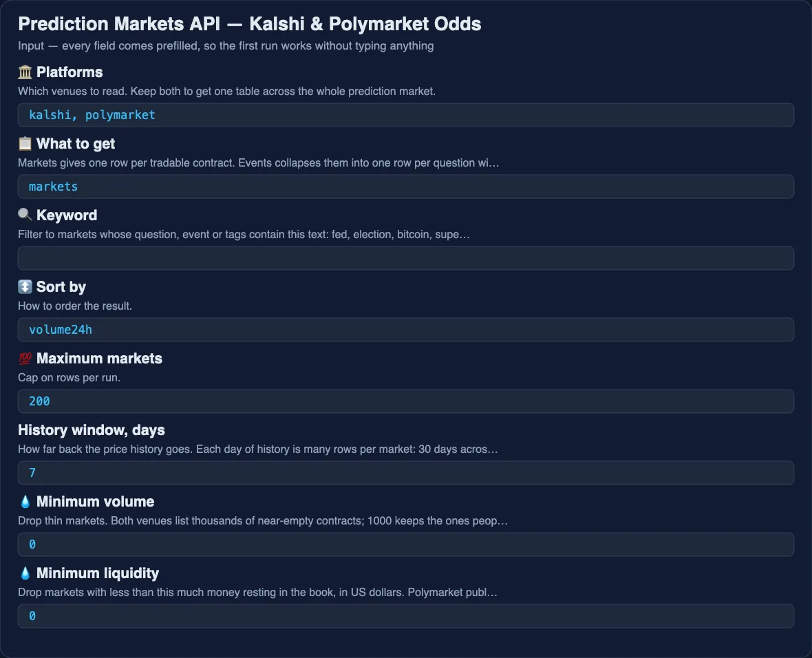Focus the empty Keyword input field
Image resolution: width=812 pixels, height=658 pixels.
click(406, 258)
